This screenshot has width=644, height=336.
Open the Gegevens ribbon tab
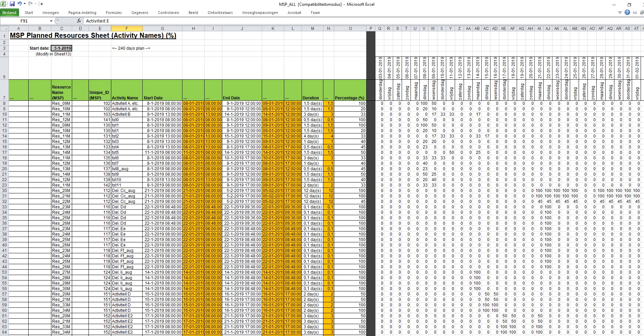140,13
